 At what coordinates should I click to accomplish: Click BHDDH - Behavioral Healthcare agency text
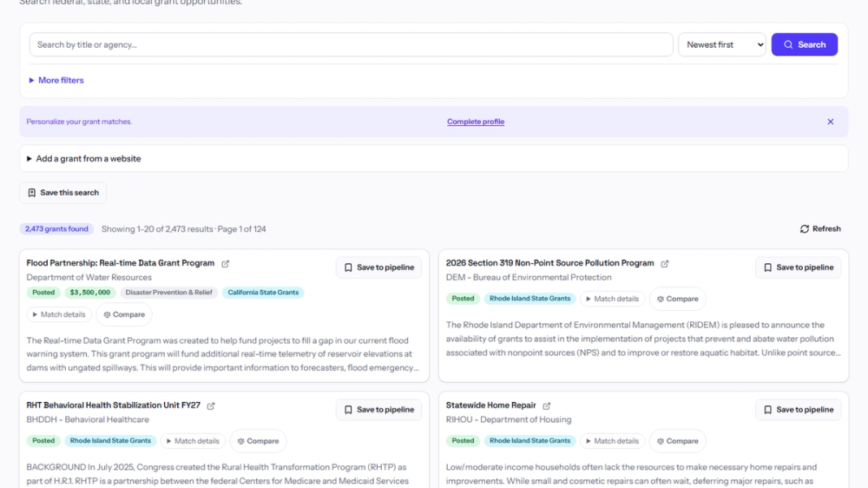coord(88,420)
